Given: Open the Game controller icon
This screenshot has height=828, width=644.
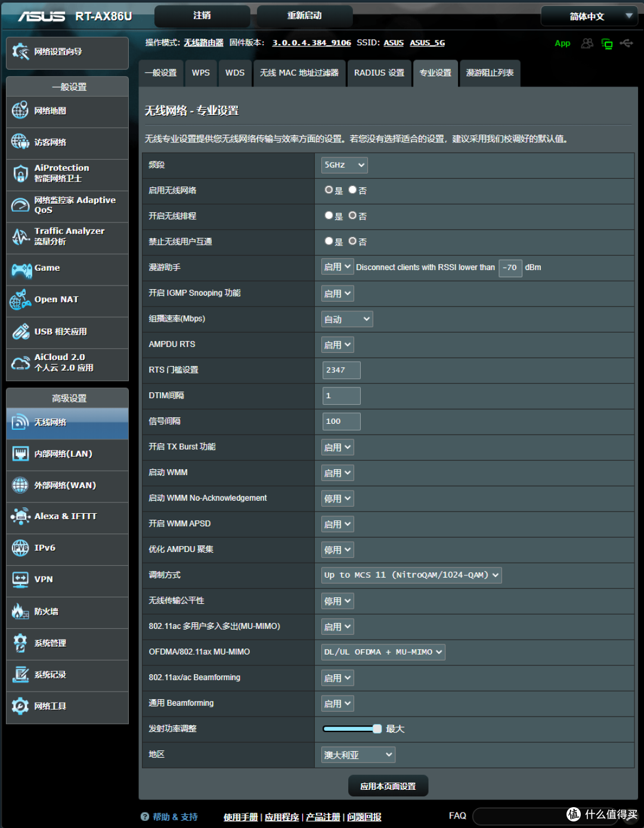Looking at the screenshot, I should (22, 270).
